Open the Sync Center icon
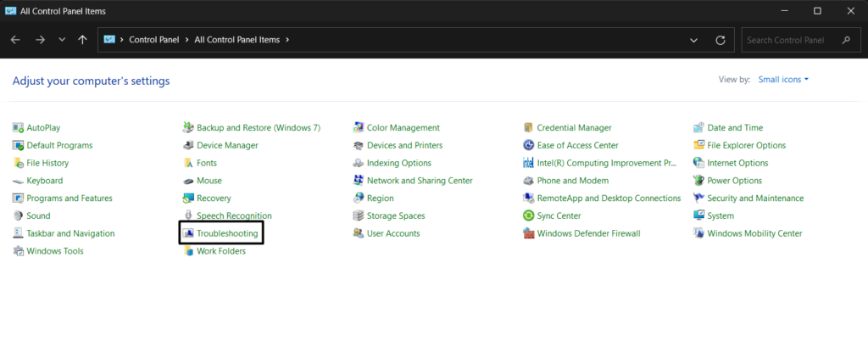Viewport: 868px width, 358px height. pos(529,215)
